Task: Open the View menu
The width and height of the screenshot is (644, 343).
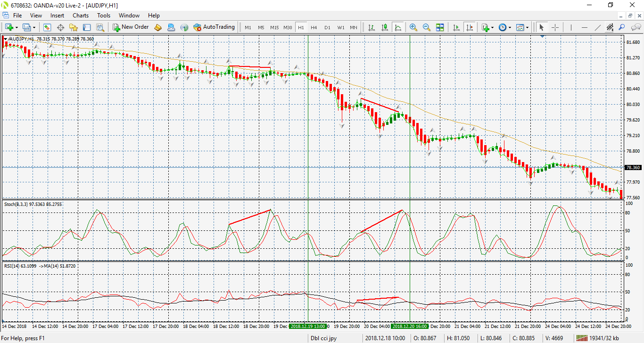Action: click(x=36, y=16)
